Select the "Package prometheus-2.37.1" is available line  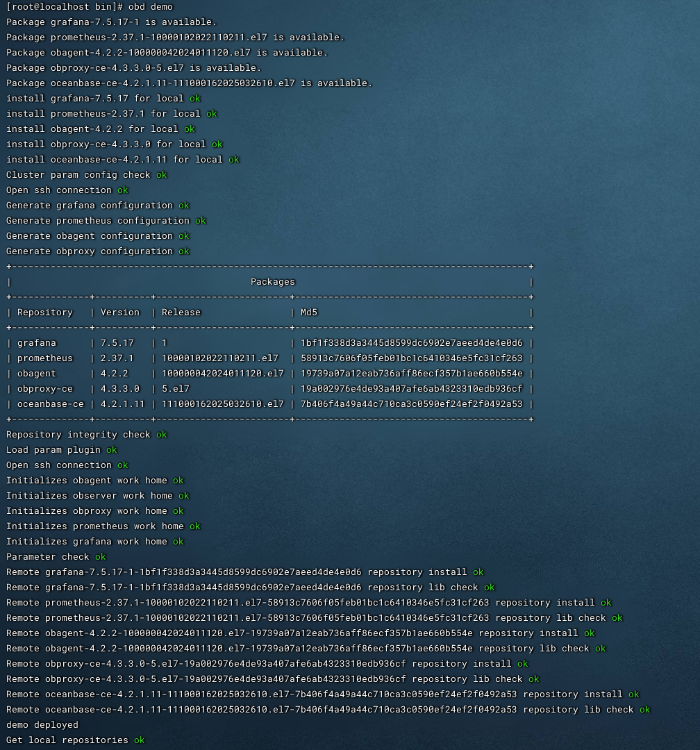(x=175, y=37)
